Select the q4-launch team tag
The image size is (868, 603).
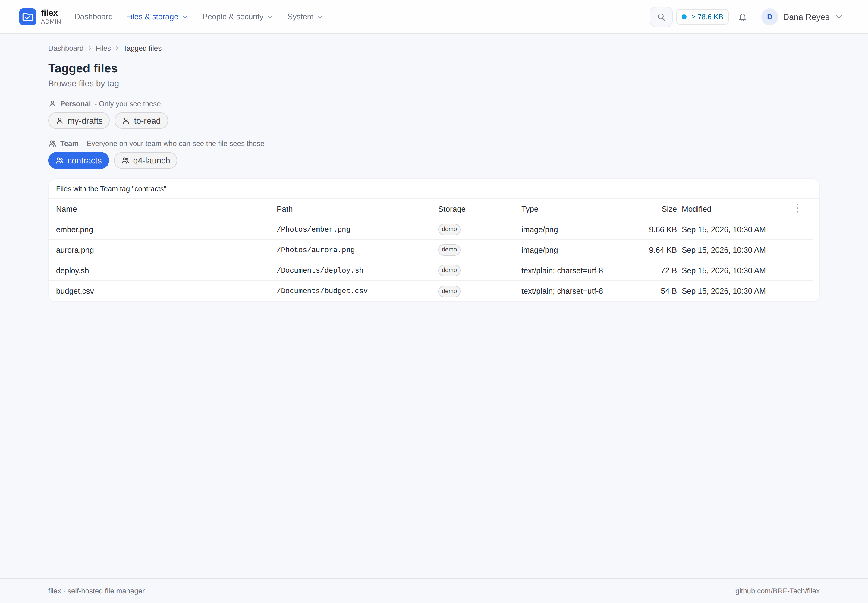[146, 161]
